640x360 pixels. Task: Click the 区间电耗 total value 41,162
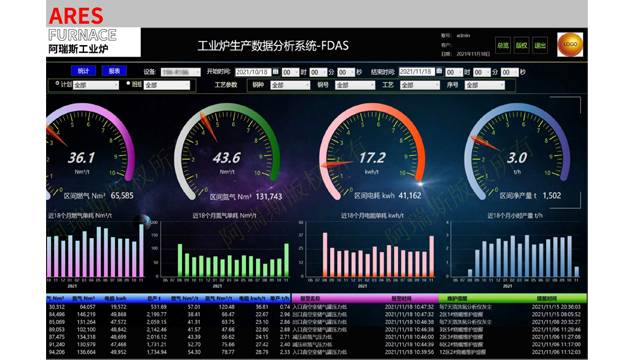pos(409,196)
